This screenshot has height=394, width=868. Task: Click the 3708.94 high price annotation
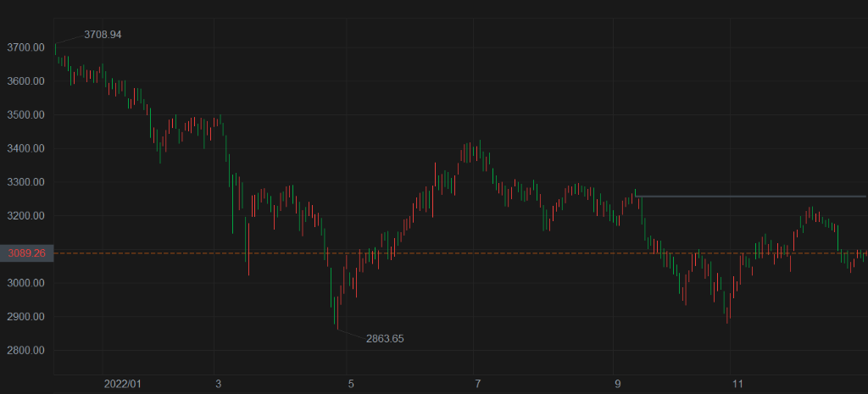coord(103,35)
